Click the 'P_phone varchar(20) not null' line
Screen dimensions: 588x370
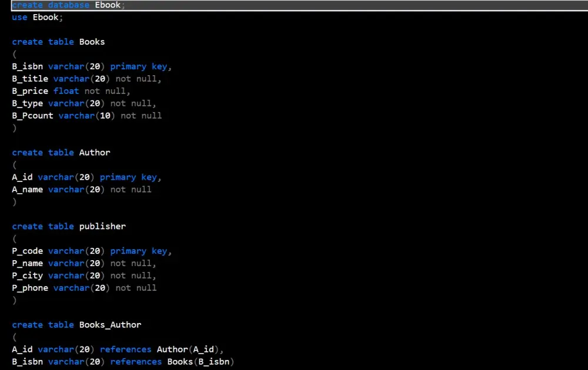(84, 288)
